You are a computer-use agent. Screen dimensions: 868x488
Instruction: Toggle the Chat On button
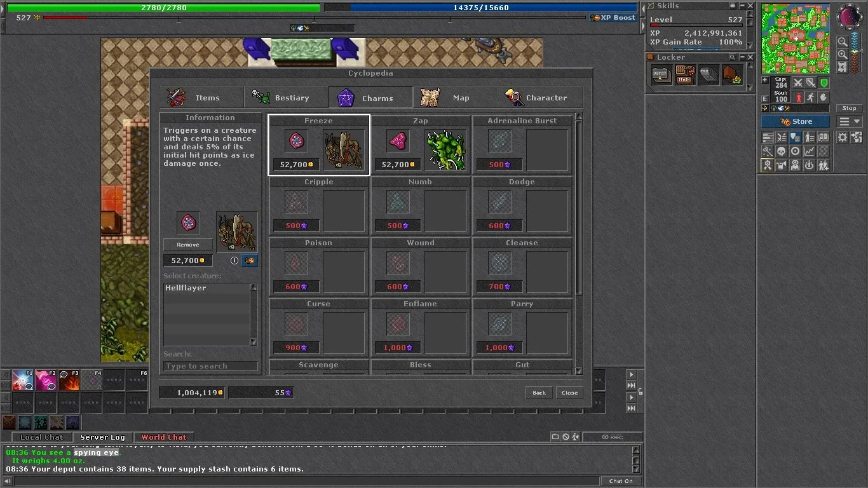coord(621,481)
